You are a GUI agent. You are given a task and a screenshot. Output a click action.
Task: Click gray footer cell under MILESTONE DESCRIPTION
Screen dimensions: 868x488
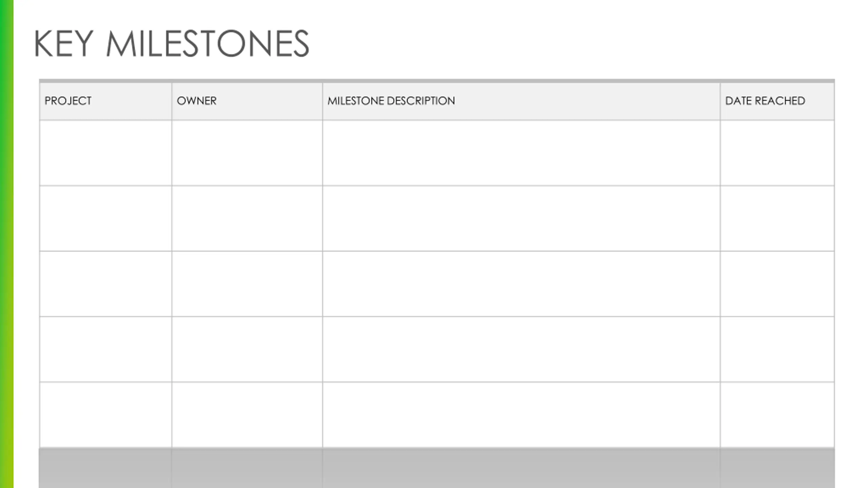(x=521, y=468)
